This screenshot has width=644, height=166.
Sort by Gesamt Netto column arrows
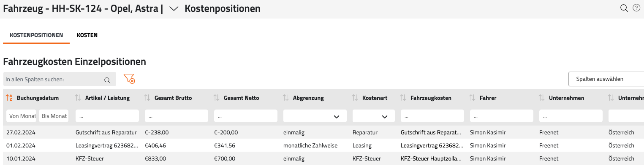216,98
